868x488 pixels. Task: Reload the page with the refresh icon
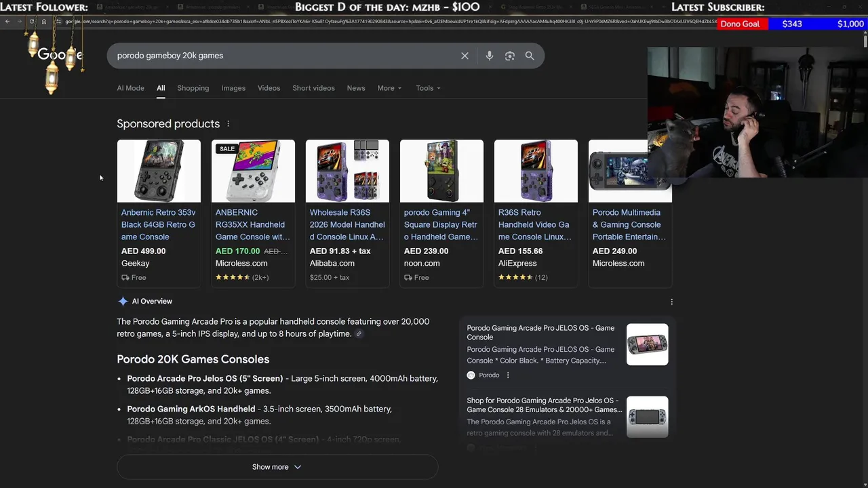pyautogui.click(x=31, y=22)
